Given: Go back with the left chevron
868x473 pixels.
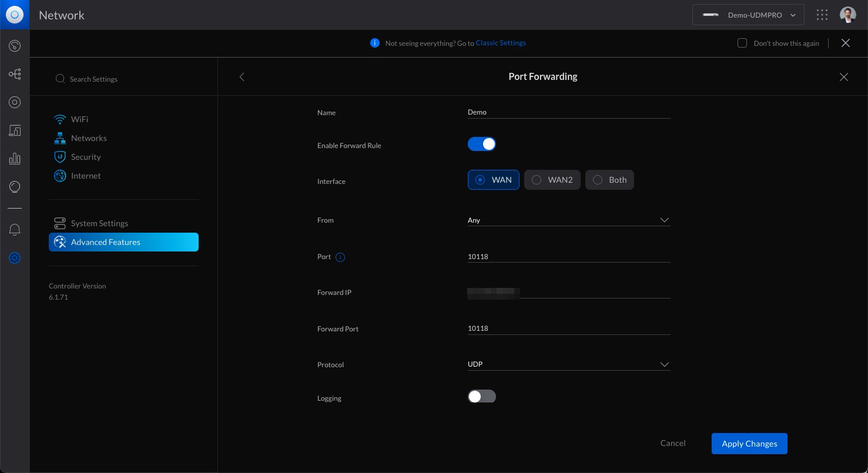Looking at the screenshot, I should (x=242, y=77).
